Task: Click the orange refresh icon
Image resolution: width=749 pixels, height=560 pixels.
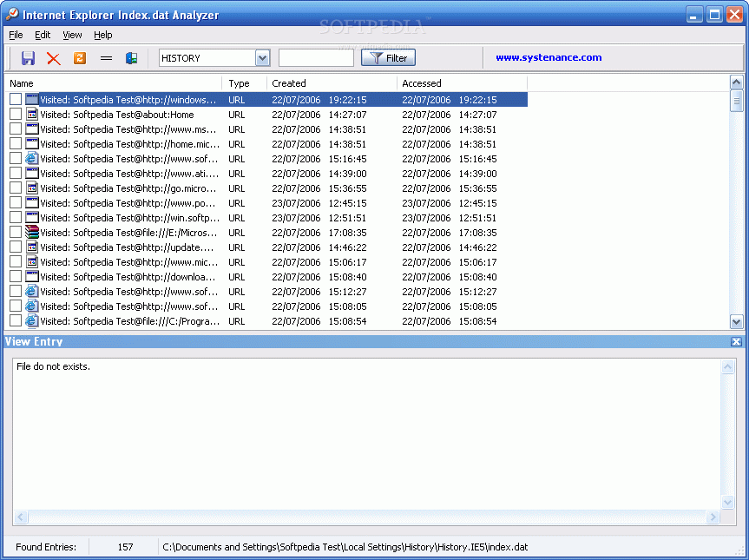Action: 80,58
